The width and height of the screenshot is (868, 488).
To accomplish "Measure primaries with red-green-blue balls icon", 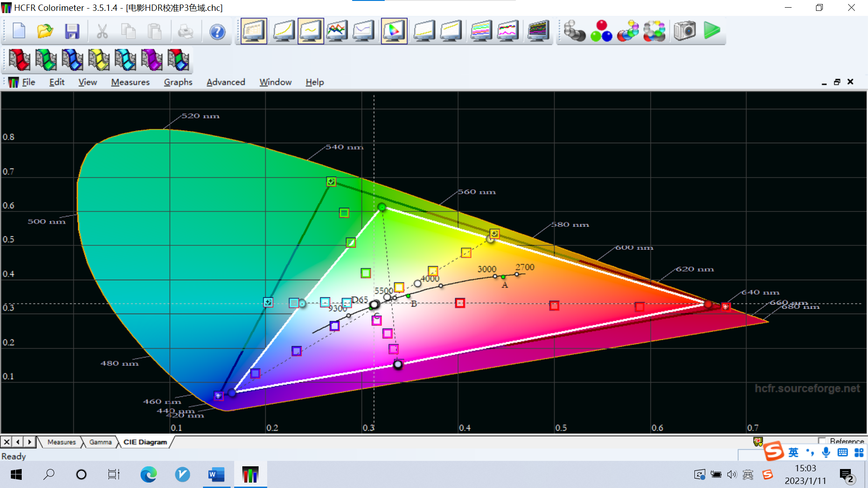I will (x=601, y=31).
